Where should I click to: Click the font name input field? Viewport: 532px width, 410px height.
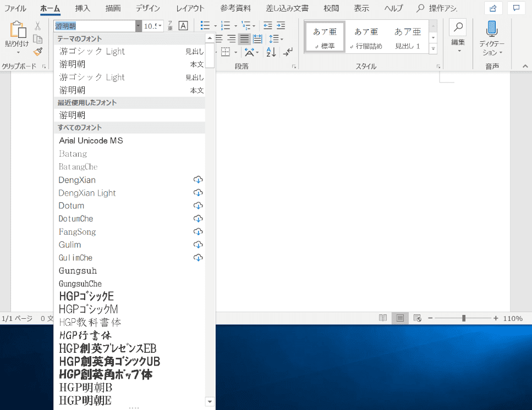(95, 26)
